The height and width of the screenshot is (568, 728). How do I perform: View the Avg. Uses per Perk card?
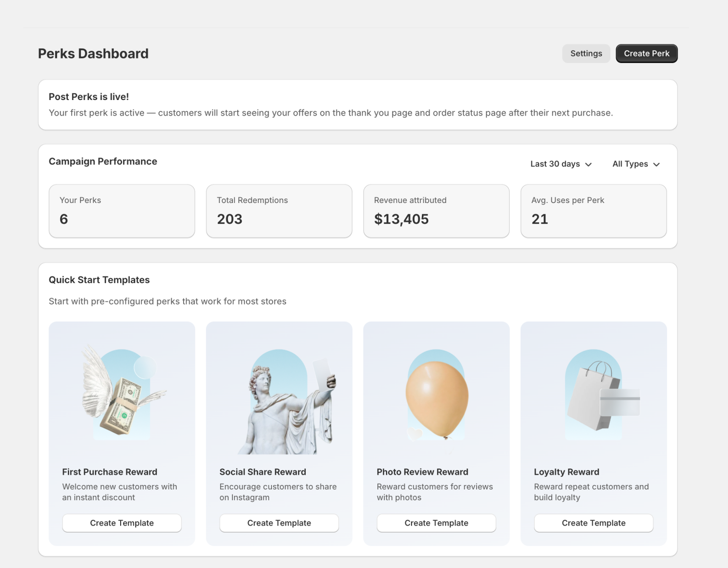[594, 211]
